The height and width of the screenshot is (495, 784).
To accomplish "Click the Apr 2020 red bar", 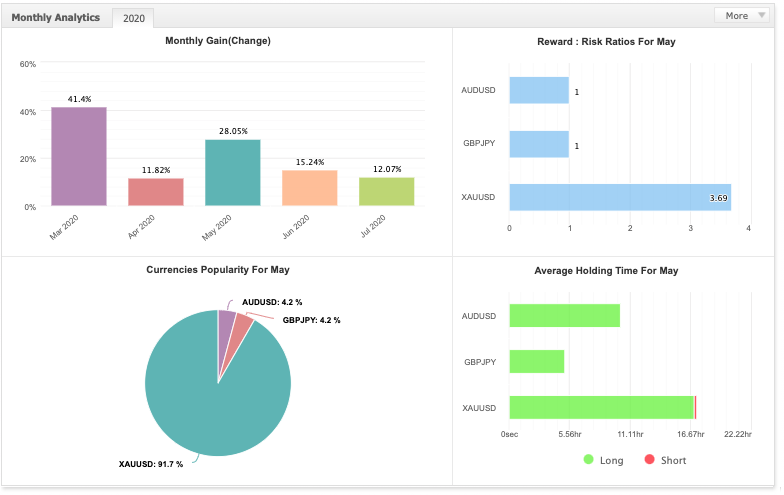I will pos(156,192).
